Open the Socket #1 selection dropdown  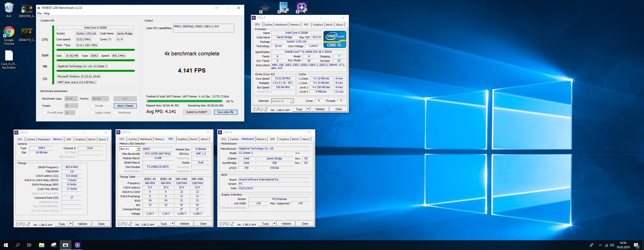click(x=282, y=101)
